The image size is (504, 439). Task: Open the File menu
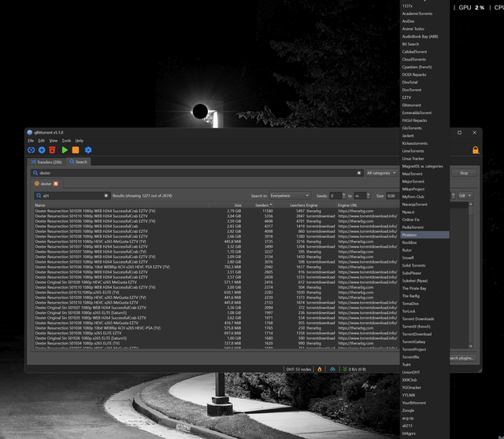pos(31,141)
